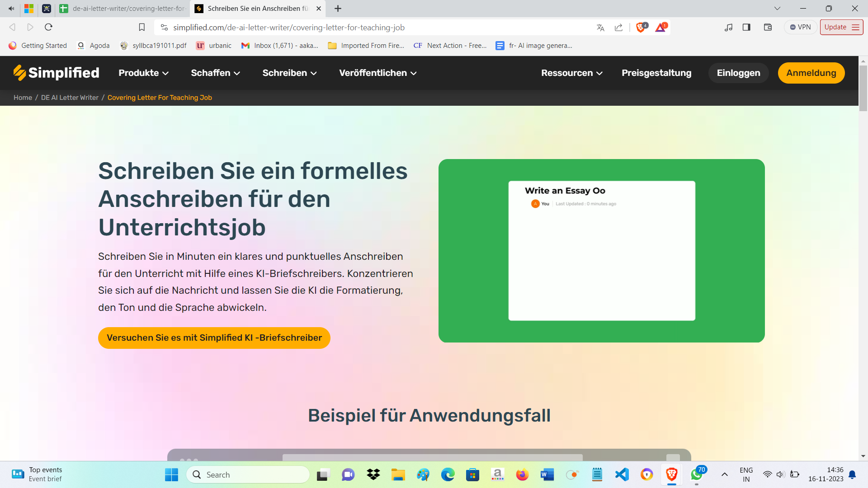Click the Brave Rewards triangle icon
Image resolution: width=868 pixels, height=488 pixels.
[660, 28]
